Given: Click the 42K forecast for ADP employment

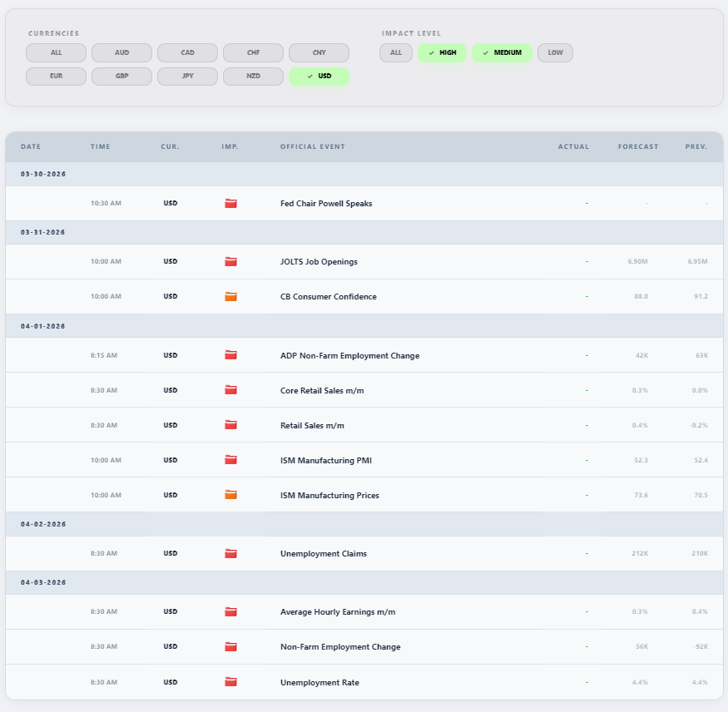Looking at the screenshot, I should 641,355.
